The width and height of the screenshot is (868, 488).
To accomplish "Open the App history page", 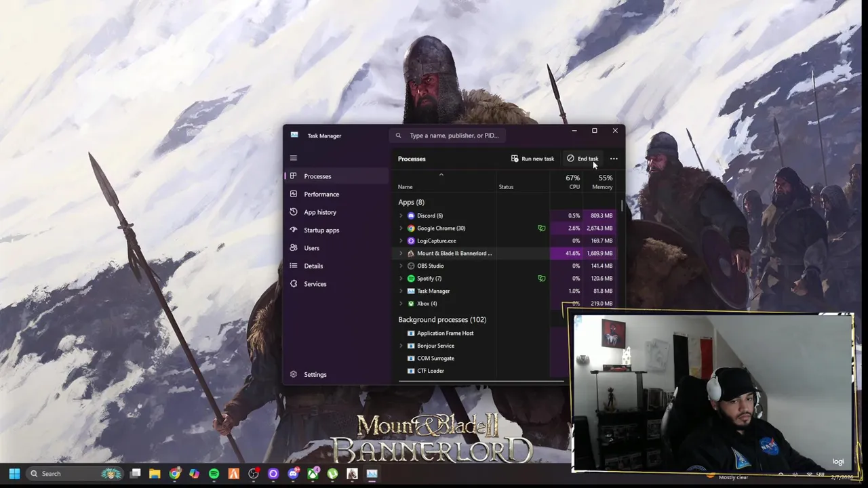I will click(336, 212).
